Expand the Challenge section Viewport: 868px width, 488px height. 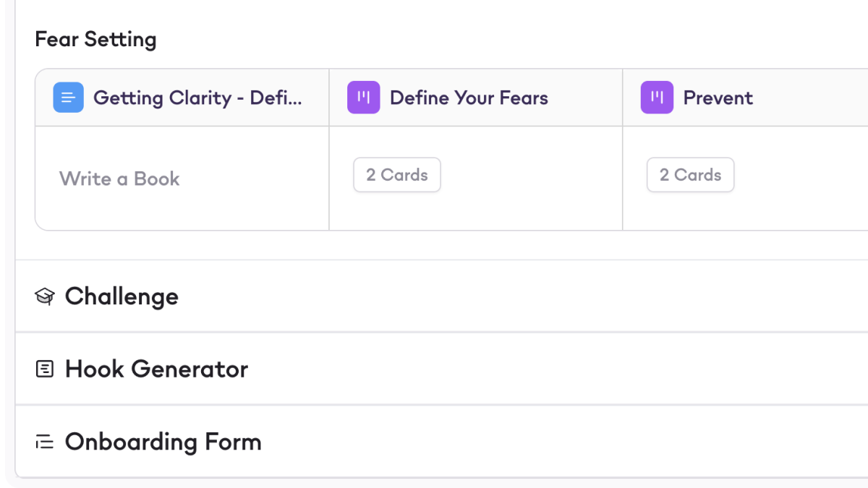click(122, 296)
